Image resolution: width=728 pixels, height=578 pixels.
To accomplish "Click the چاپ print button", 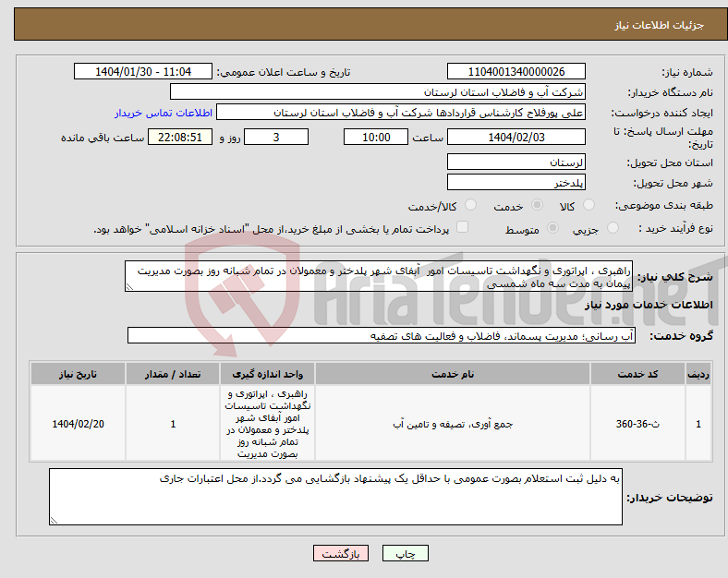I will pyautogui.click(x=406, y=553).
